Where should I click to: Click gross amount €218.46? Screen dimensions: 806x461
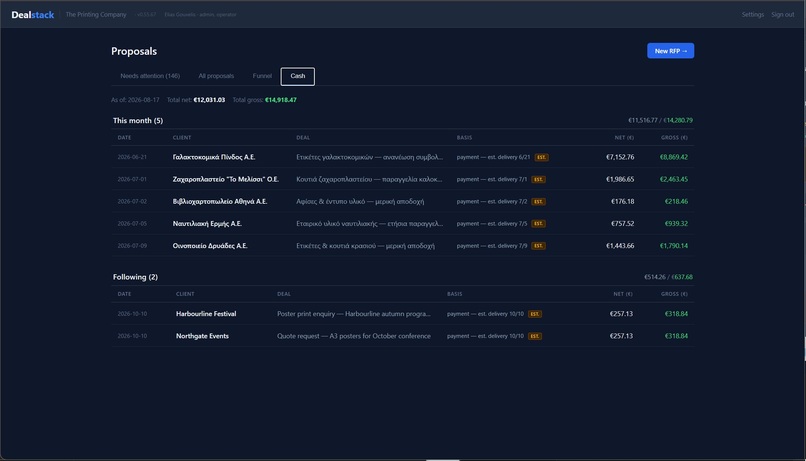pos(676,201)
